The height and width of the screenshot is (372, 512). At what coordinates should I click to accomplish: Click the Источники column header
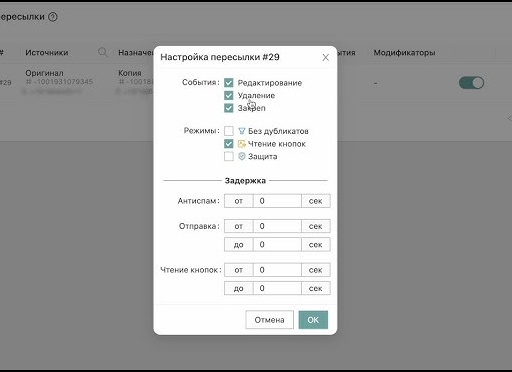[47, 53]
